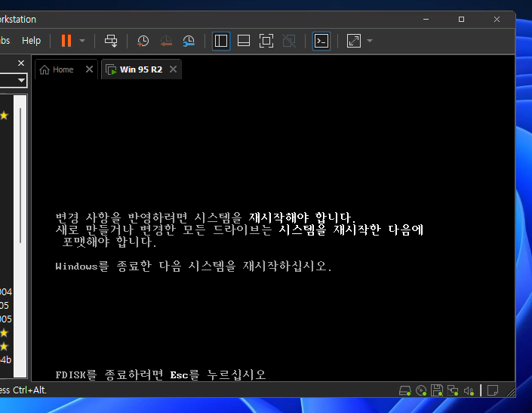The image size is (532, 413).
Task: Click the sound card status icon
Action: tap(469, 391)
